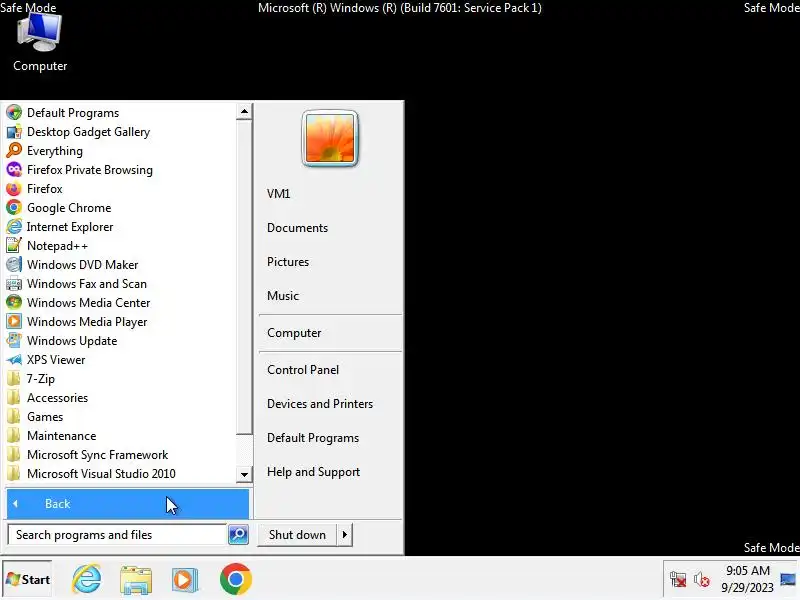Viewport: 800px width, 600px height.
Task: Launch Windows Fax and Scan icon
Action: click(x=14, y=284)
